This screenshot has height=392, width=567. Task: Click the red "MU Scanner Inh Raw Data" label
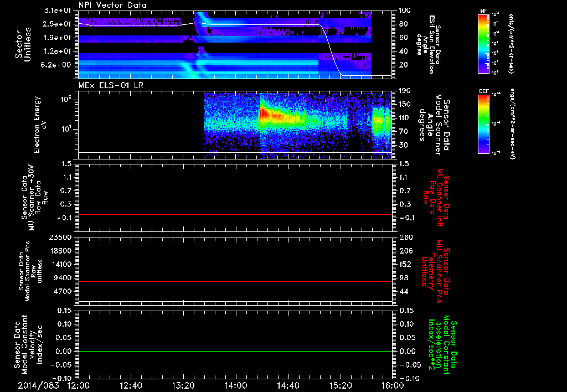436,198
